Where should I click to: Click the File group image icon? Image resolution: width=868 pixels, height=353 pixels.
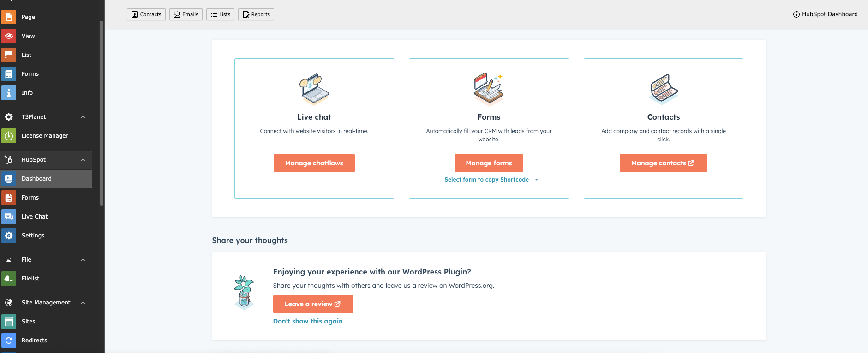point(9,260)
